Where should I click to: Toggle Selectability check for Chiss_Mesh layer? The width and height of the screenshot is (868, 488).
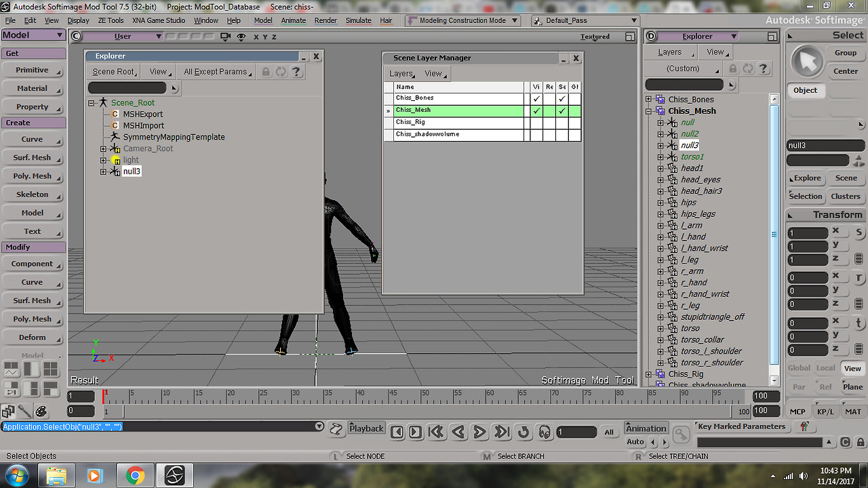[x=562, y=110]
